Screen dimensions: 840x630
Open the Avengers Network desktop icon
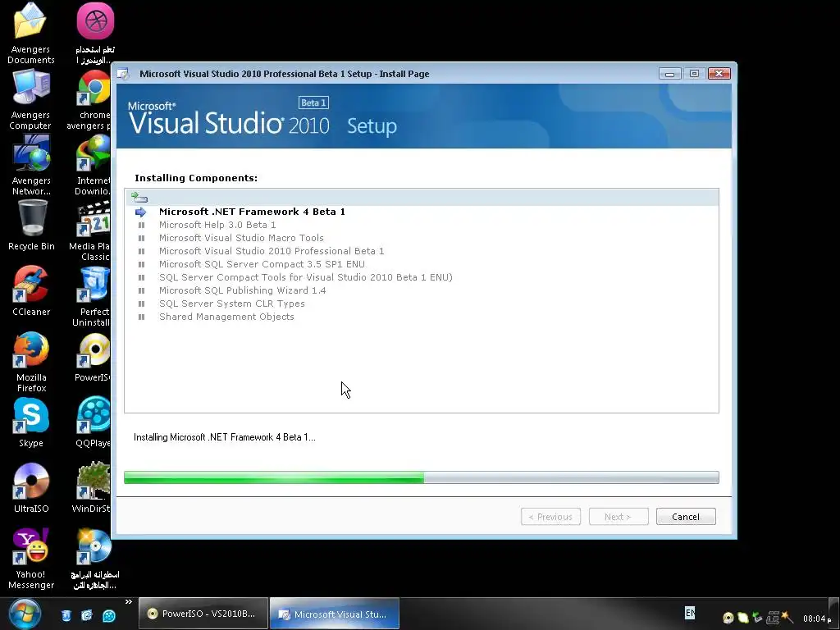click(30, 165)
